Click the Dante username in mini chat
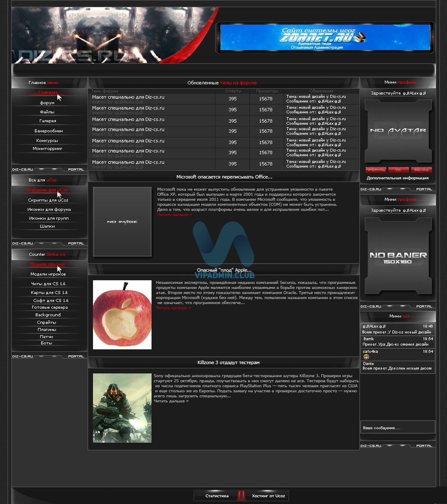Viewport: 447px width, 504px height. tap(368, 364)
